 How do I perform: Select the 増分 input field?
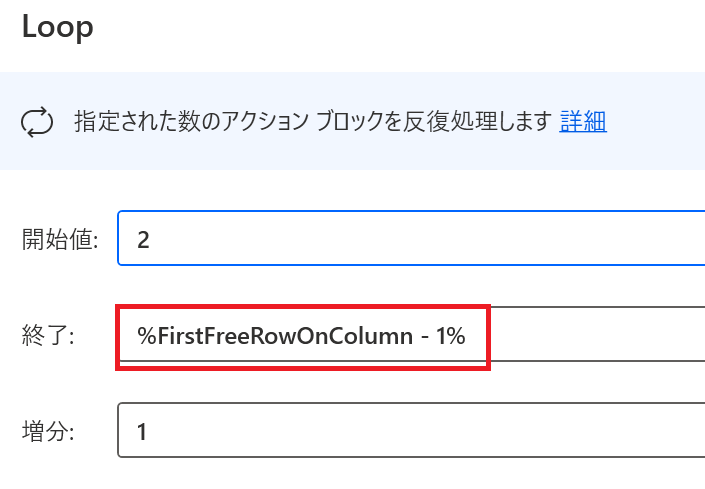coord(411,430)
